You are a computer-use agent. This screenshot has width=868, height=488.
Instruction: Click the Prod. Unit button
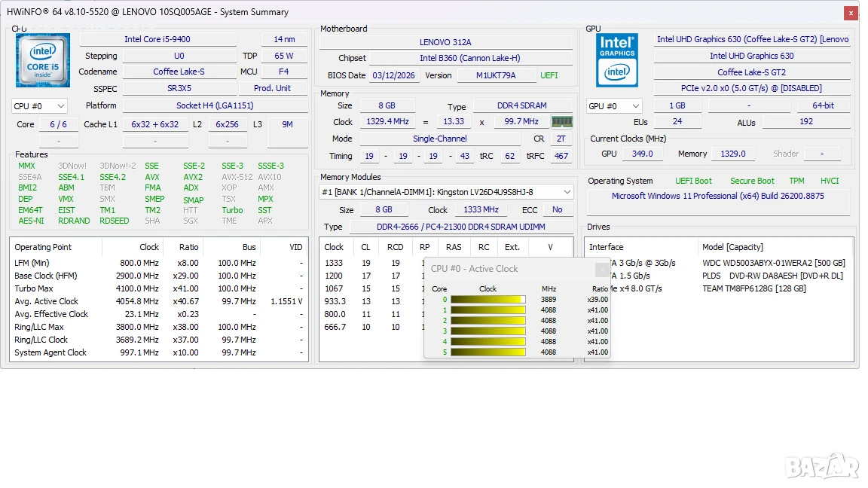[x=272, y=89]
